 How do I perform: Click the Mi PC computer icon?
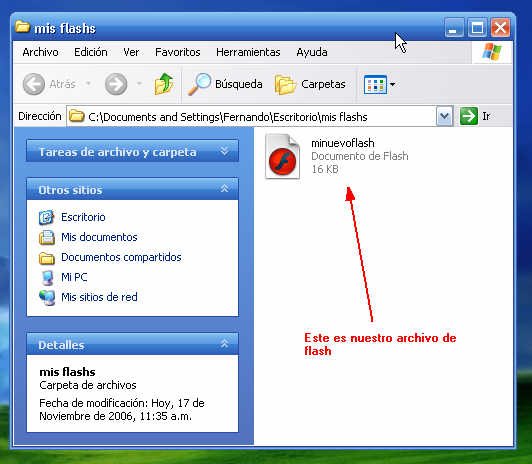46,278
